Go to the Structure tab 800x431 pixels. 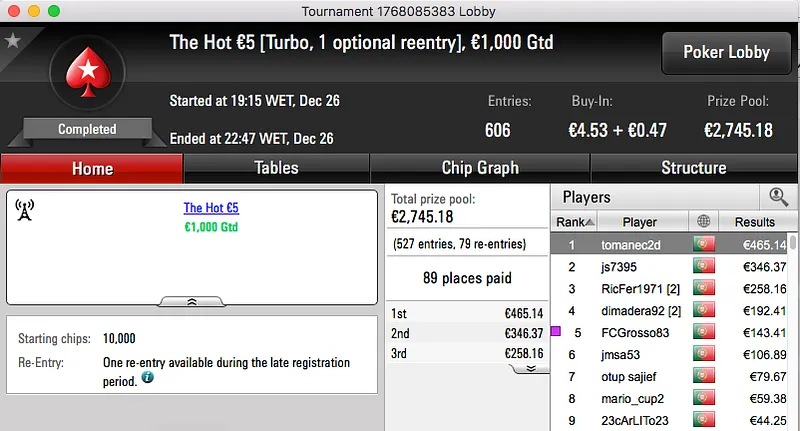pos(693,168)
